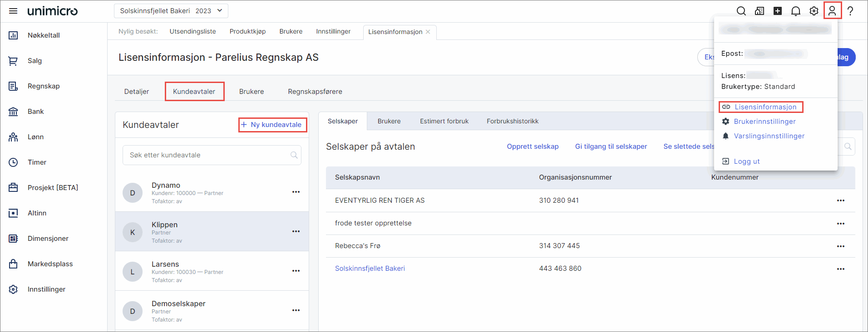Viewport: 868px width, 332px height.
Task: Open Bank from the sidebar
Action: tap(35, 112)
